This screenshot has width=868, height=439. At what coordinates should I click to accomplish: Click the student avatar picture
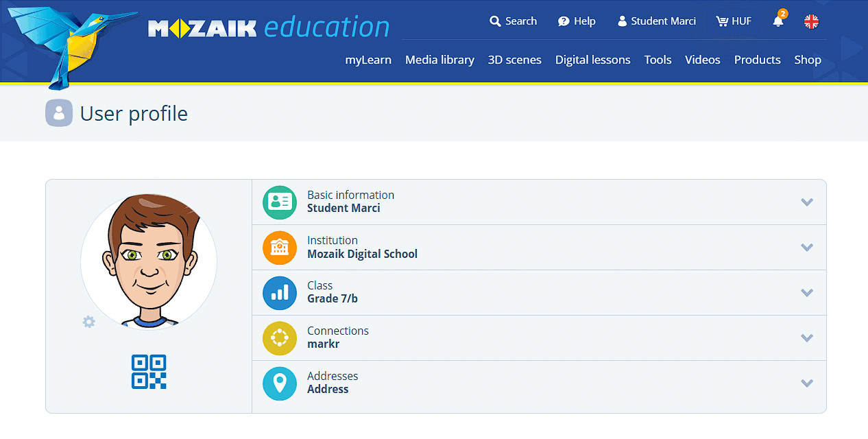point(149,261)
